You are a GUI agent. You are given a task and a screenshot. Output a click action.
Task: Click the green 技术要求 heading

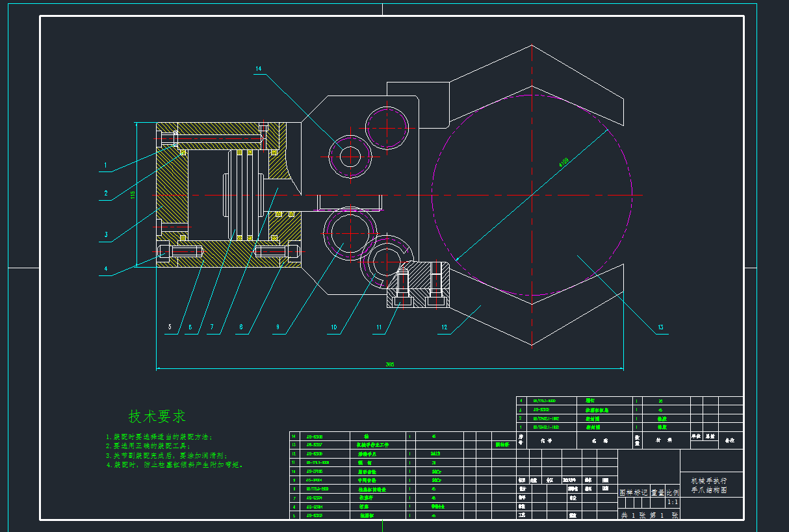pos(157,416)
